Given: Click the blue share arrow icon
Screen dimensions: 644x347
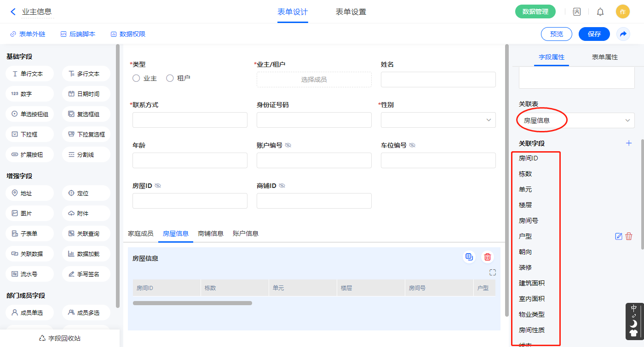Looking at the screenshot, I should pyautogui.click(x=623, y=34).
